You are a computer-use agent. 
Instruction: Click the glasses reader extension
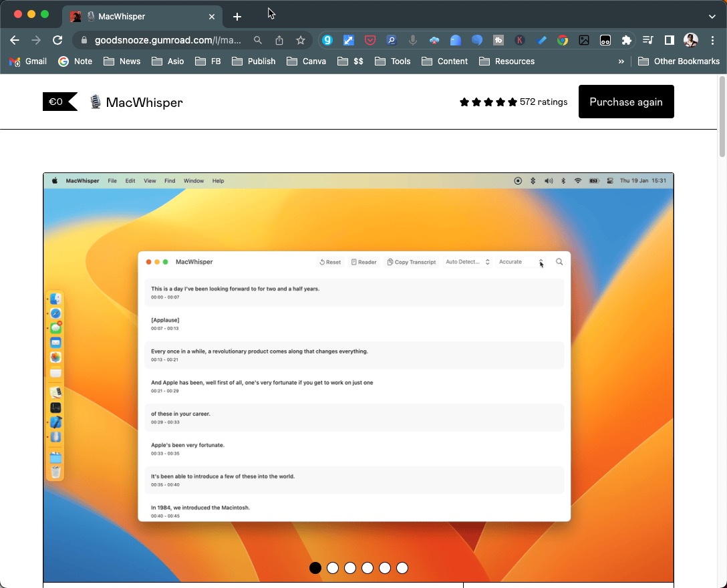click(605, 40)
